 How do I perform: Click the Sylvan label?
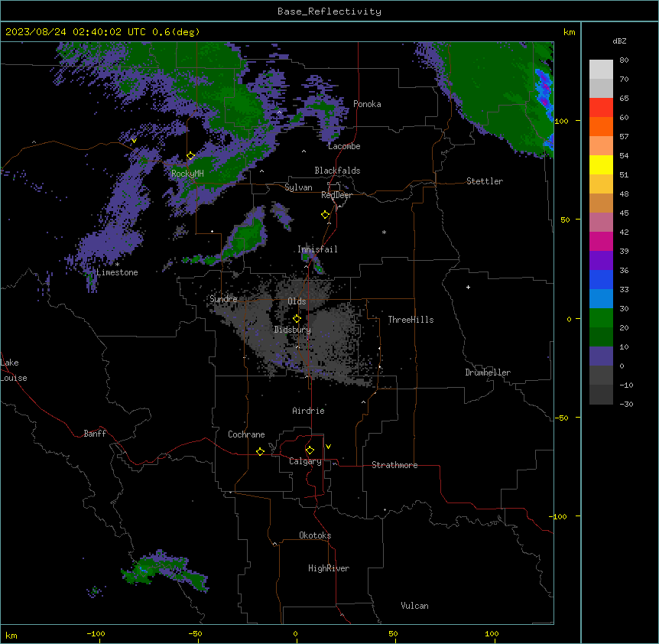tap(298, 187)
